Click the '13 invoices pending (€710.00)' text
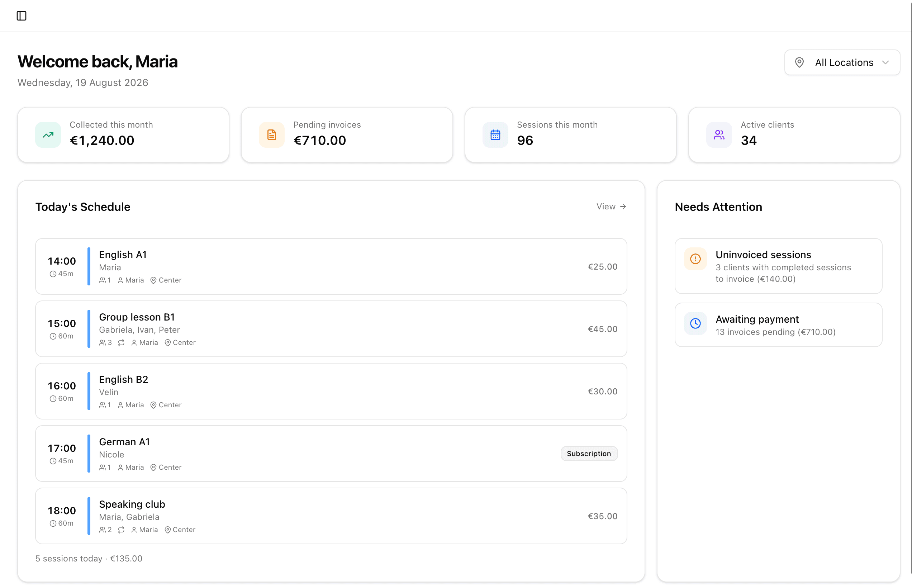The width and height of the screenshot is (912, 588). (x=775, y=332)
